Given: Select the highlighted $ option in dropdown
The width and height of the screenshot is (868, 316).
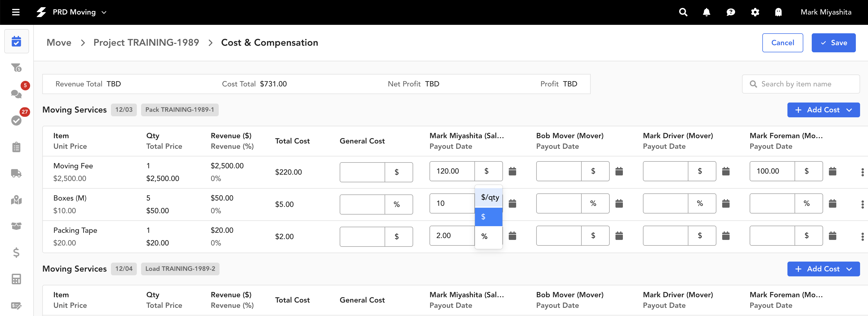Looking at the screenshot, I should (x=488, y=217).
